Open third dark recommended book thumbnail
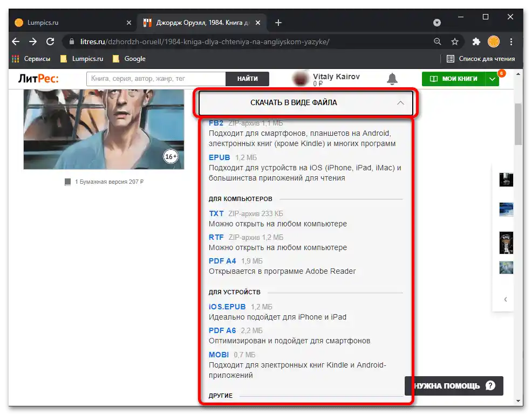This screenshot has width=532, height=415. 506,243
